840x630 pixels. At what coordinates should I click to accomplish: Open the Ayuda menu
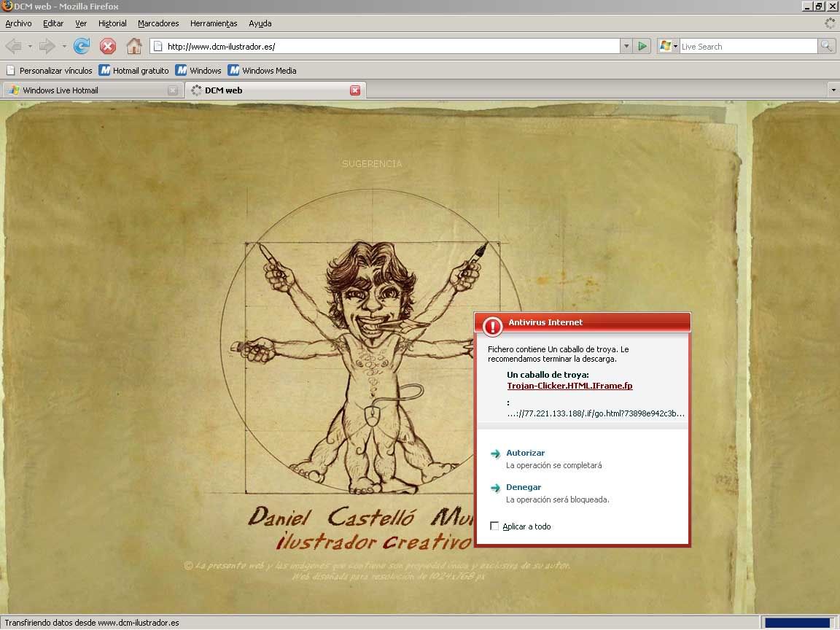click(260, 23)
